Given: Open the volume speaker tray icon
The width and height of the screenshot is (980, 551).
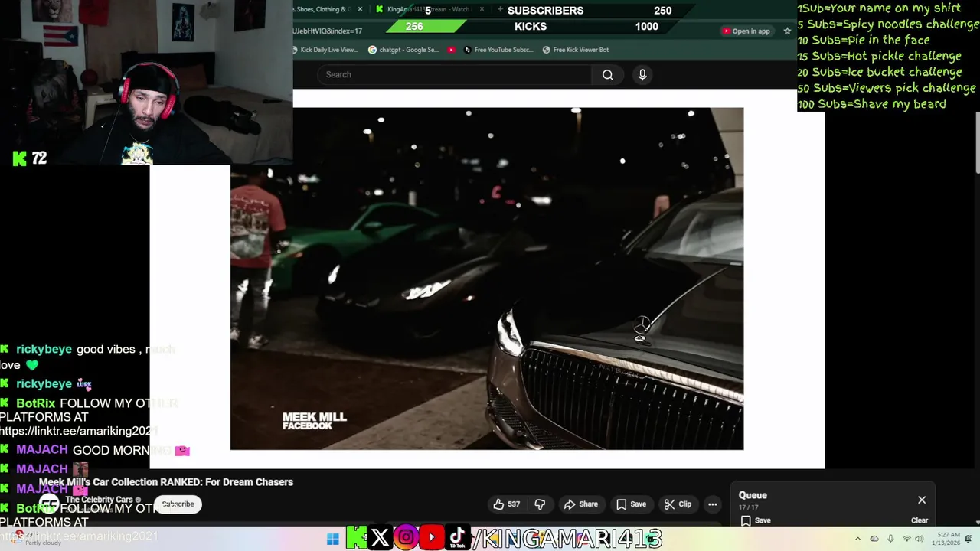Looking at the screenshot, I should [x=921, y=539].
